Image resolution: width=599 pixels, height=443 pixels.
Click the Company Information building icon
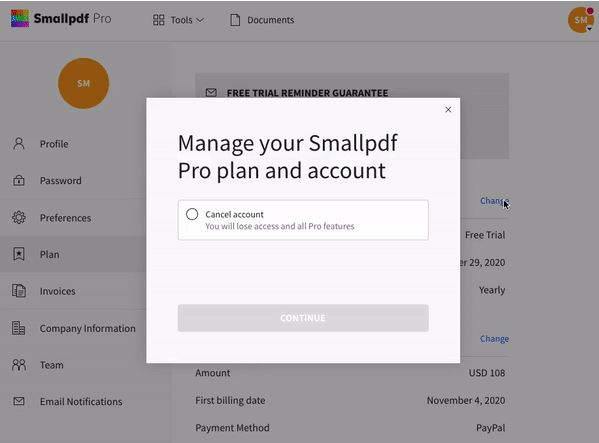tap(19, 328)
